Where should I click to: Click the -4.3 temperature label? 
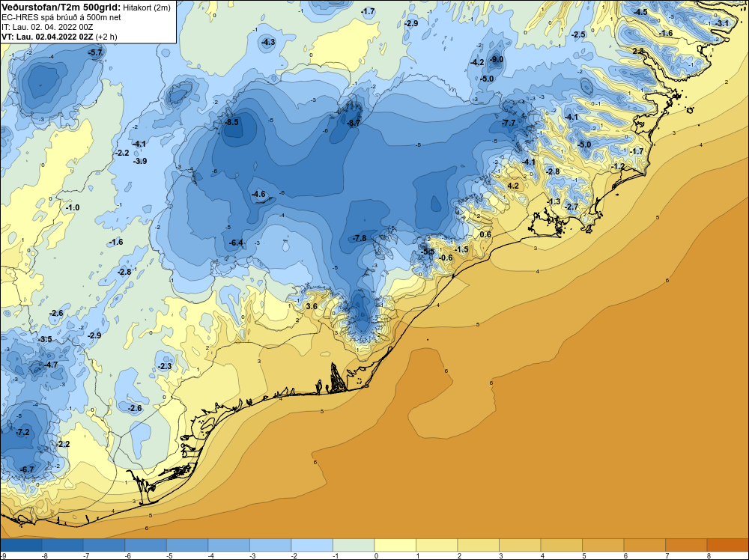[x=268, y=42]
